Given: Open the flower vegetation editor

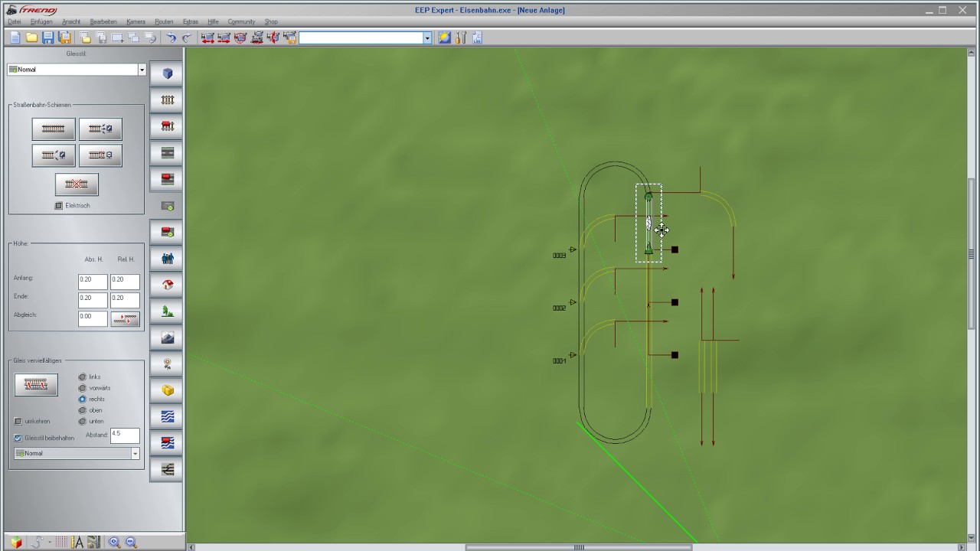Looking at the screenshot, I should point(166,364).
